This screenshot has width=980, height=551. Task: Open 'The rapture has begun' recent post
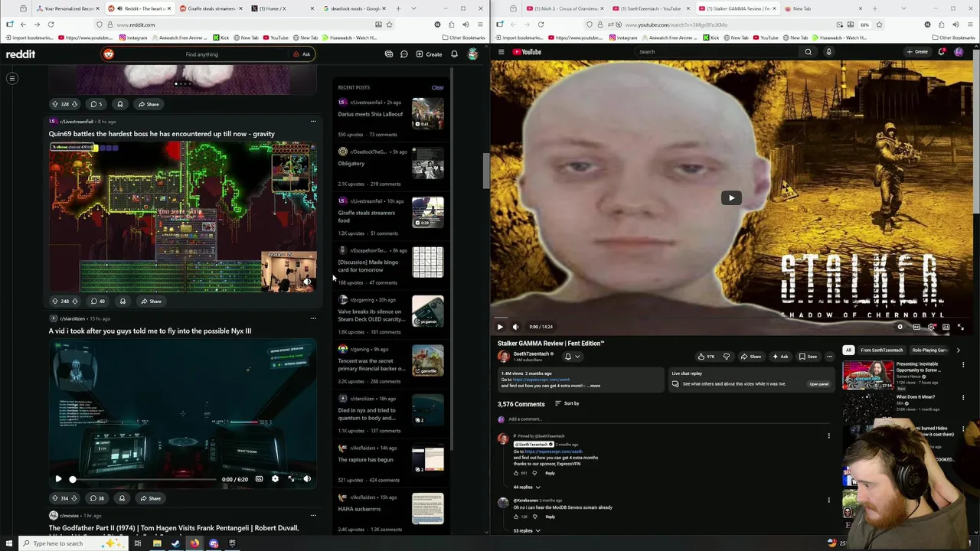366,460
